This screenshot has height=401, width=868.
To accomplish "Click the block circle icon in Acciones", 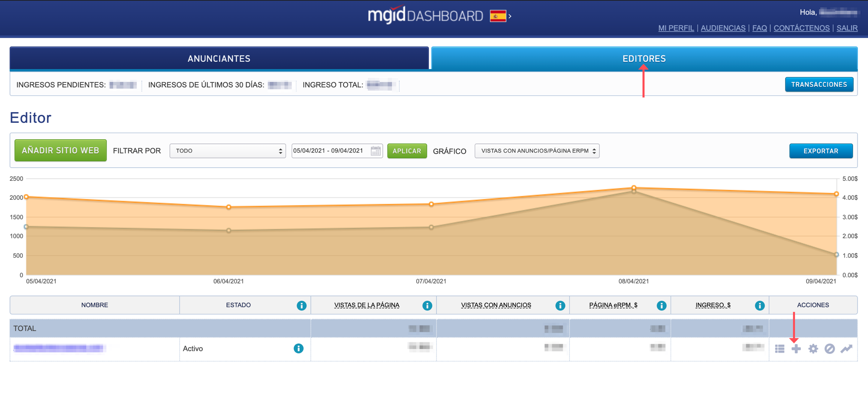I will pos(829,349).
